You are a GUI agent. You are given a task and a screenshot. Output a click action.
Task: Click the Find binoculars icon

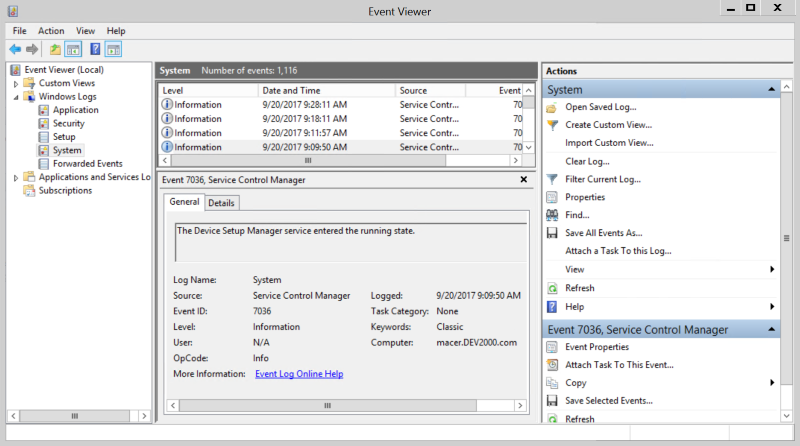[552, 215]
